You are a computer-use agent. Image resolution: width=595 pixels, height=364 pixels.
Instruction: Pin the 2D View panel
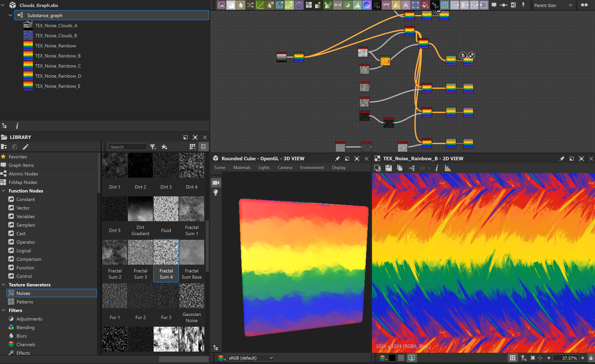pyautogui.click(x=562, y=159)
